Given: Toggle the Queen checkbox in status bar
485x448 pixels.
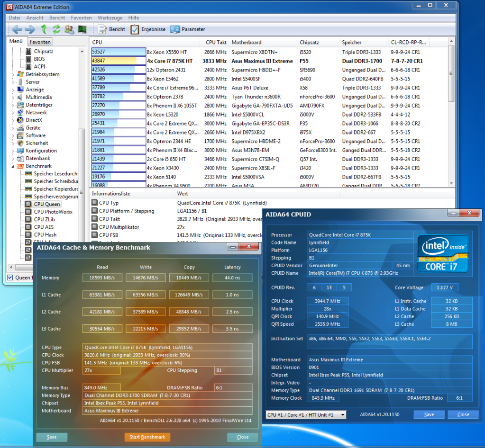Looking at the screenshot, I should 10,278.
